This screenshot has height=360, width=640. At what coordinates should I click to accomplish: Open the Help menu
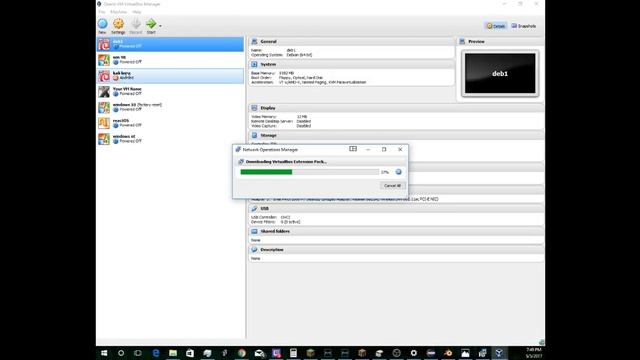point(137,12)
